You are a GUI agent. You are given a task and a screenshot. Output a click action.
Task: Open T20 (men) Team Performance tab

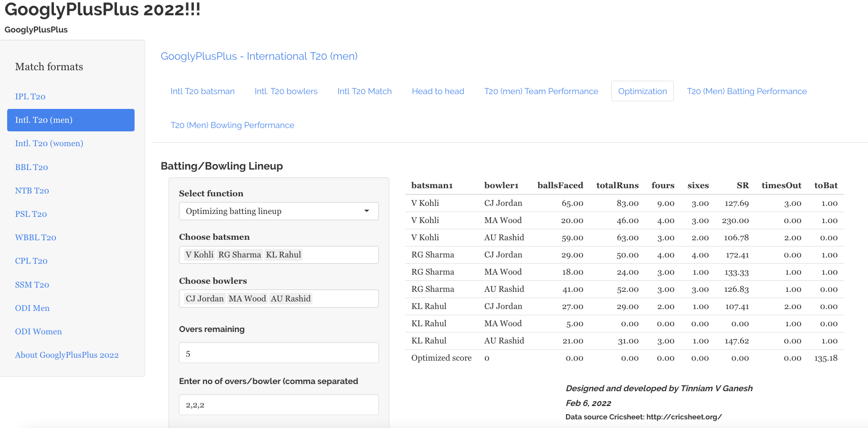pyautogui.click(x=541, y=91)
